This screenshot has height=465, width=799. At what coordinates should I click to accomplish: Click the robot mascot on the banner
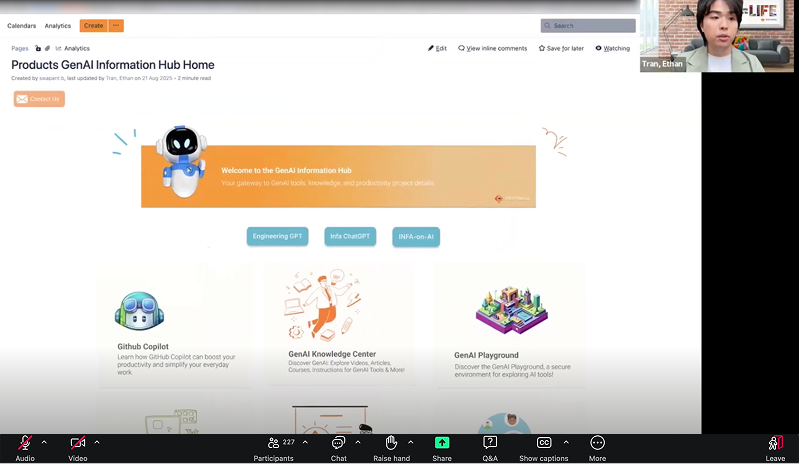tap(181, 161)
